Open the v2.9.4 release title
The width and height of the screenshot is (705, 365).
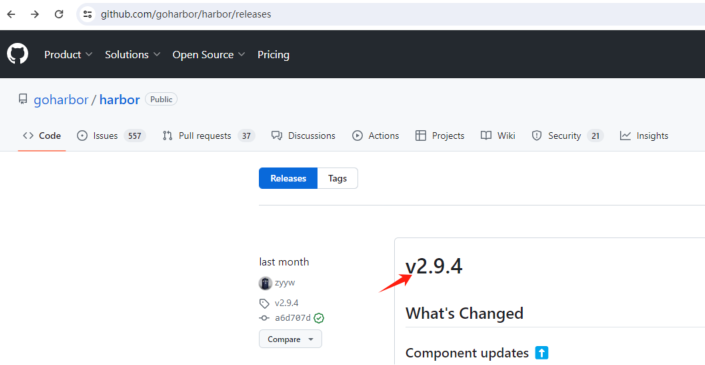tap(434, 267)
